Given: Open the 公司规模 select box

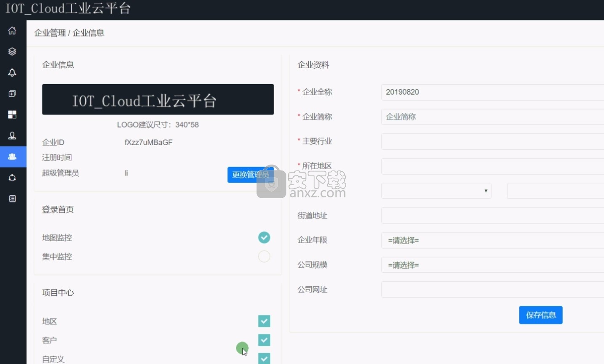Looking at the screenshot, I should coord(493,265).
